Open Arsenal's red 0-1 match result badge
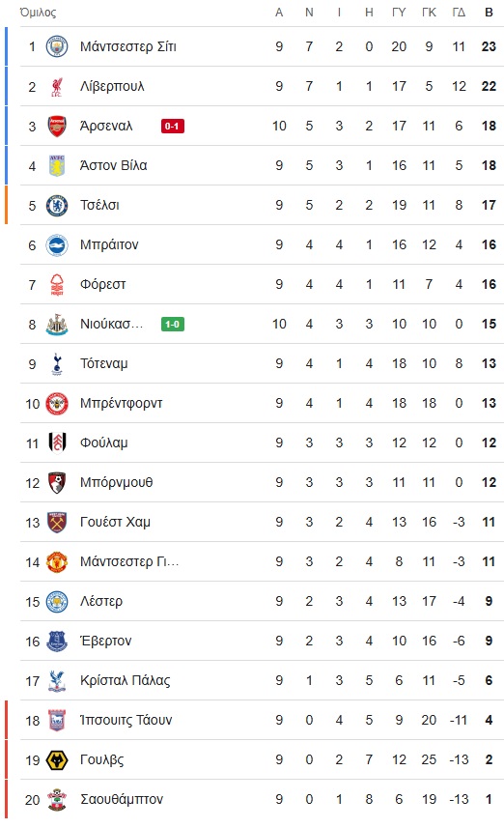This screenshot has width=504, height=828. 173,127
